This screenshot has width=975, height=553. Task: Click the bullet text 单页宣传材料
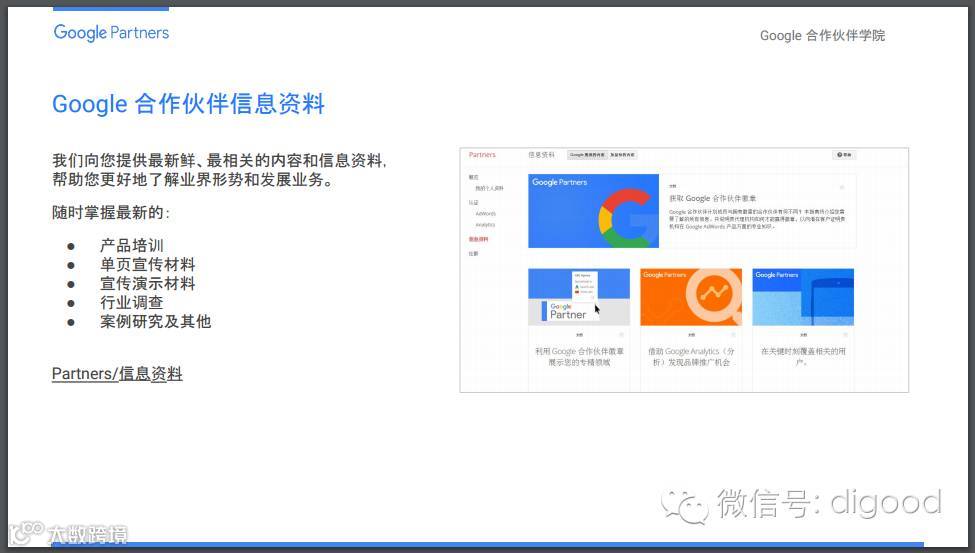pyautogui.click(x=148, y=264)
